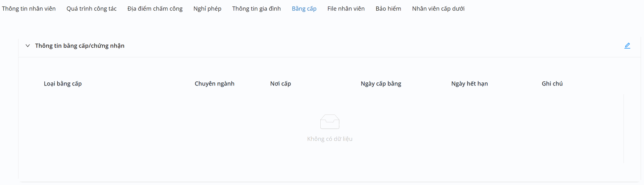Click the Thông tin bằng cấp/chứng nhận title
This screenshot has height=185, width=644.
80,46
